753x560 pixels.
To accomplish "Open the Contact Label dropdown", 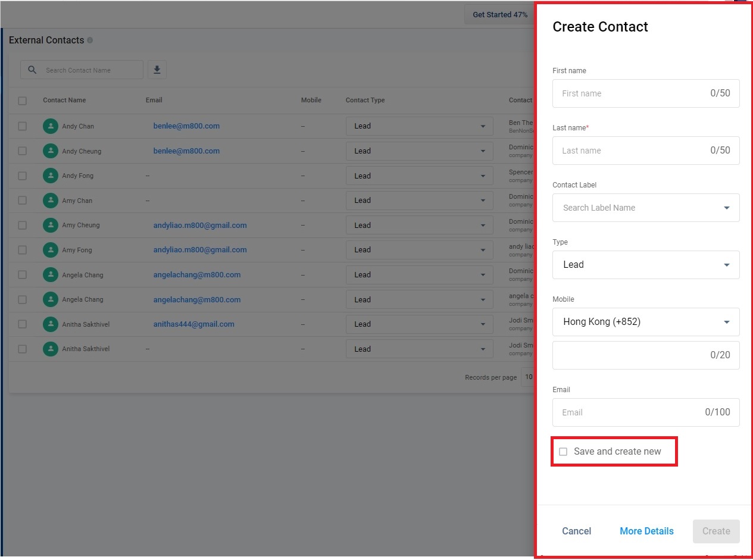I will click(x=646, y=208).
